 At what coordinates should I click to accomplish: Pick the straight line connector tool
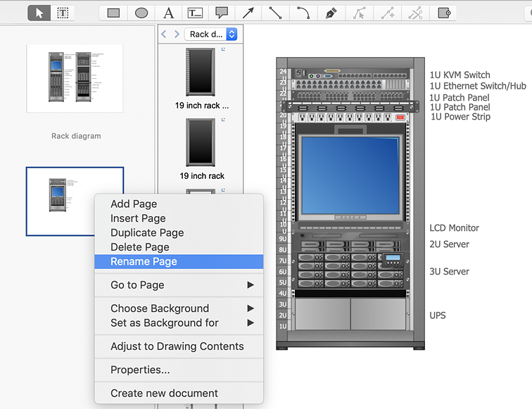275,13
